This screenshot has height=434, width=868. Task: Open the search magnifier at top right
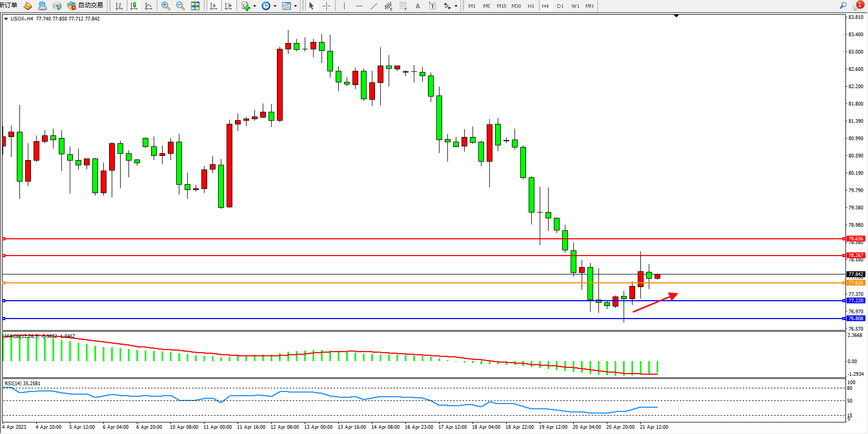tap(843, 5)
